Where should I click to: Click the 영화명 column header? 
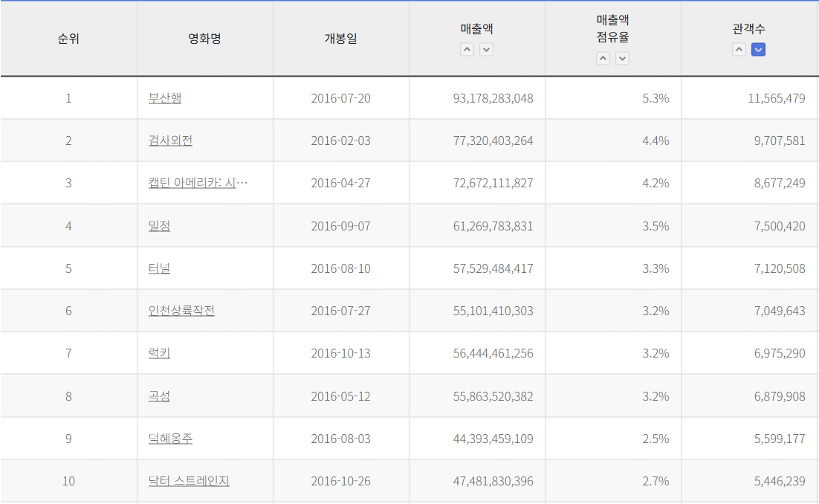204,39
